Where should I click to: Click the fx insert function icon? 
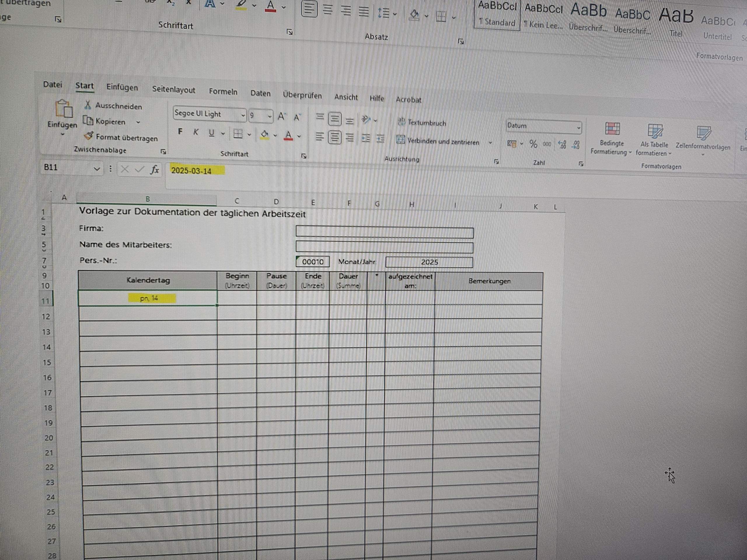tap(155, 169)
